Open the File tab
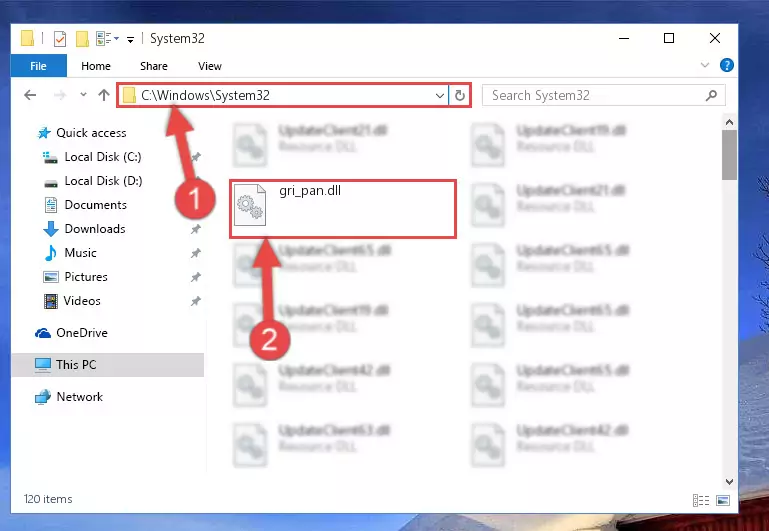This screenshot has width=769, height=531. 38,66
